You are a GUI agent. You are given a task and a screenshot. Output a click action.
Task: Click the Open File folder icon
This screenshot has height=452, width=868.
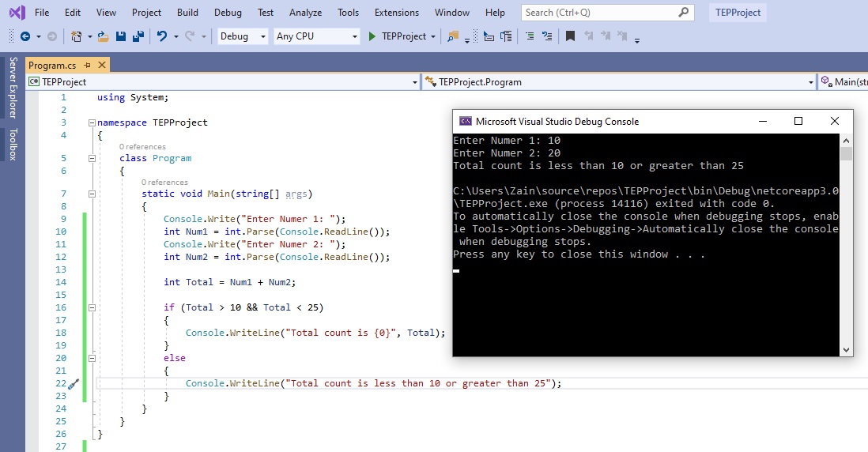(103, 36)
